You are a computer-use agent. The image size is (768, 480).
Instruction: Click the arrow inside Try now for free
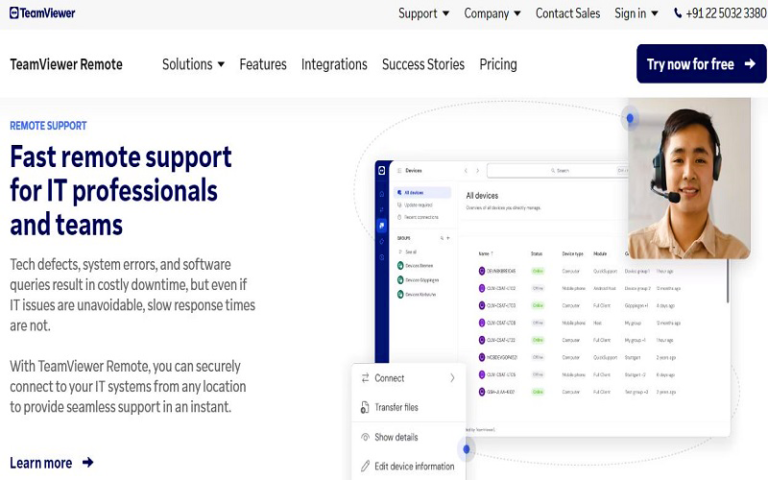pyautogui.click(x=750, y=64)
